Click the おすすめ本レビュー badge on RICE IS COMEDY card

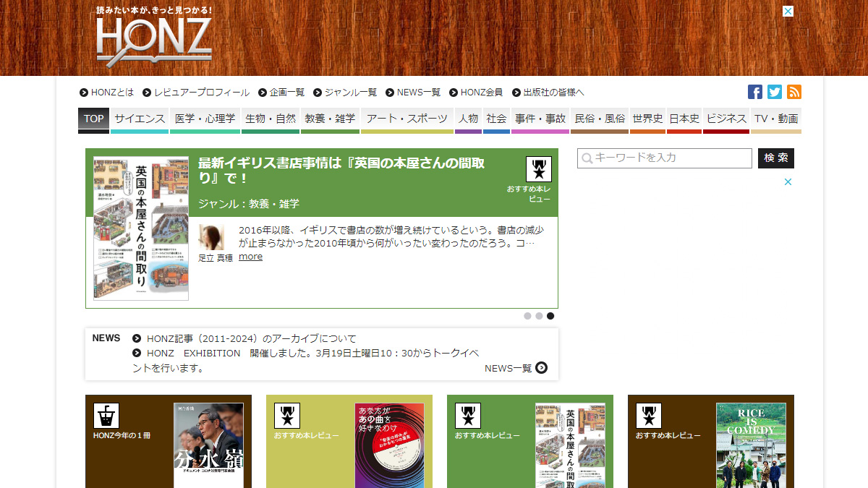[x=648, y=417]
